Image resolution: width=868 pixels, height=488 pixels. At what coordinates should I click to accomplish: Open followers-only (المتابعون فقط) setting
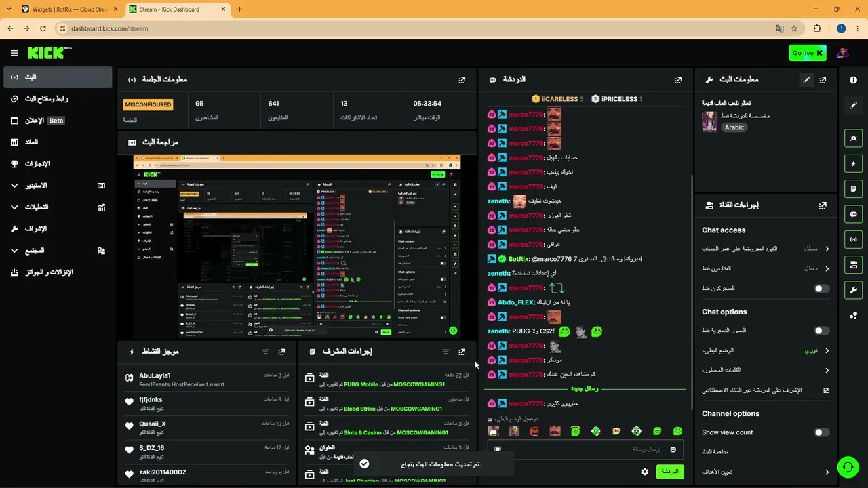click(x=766, y=268)
